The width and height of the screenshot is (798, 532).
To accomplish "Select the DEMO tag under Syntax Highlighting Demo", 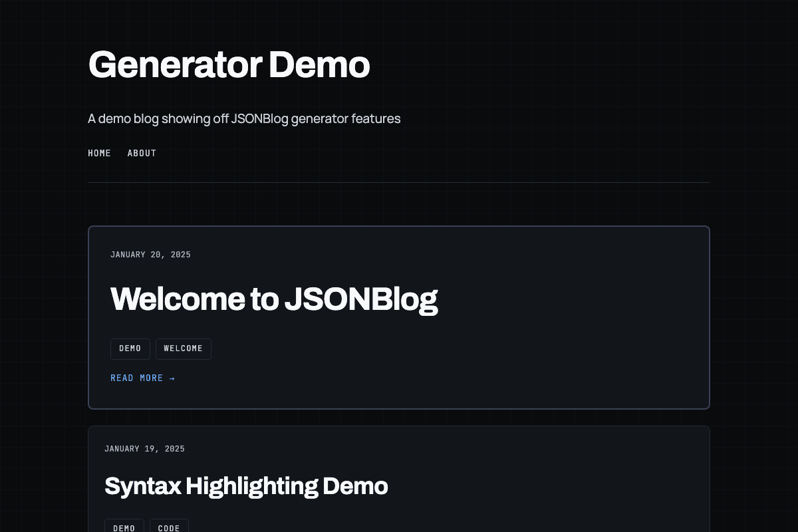I will [124, 527].
